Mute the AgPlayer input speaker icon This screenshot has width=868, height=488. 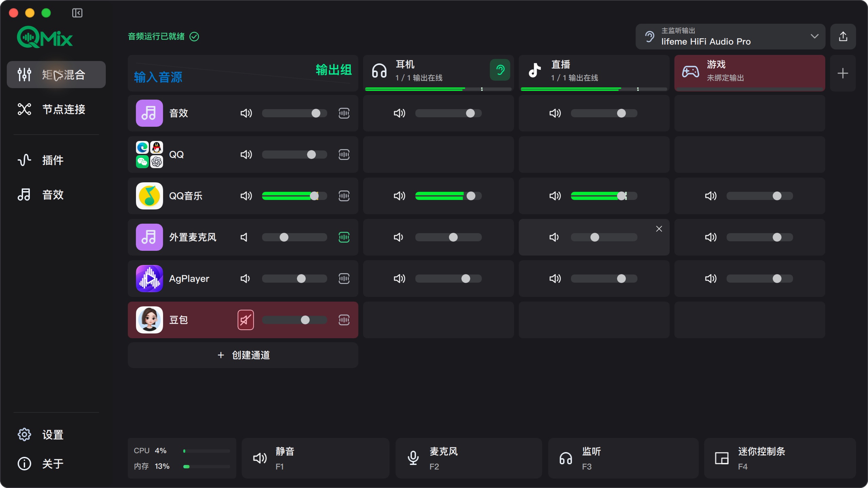tap(245, 279)
